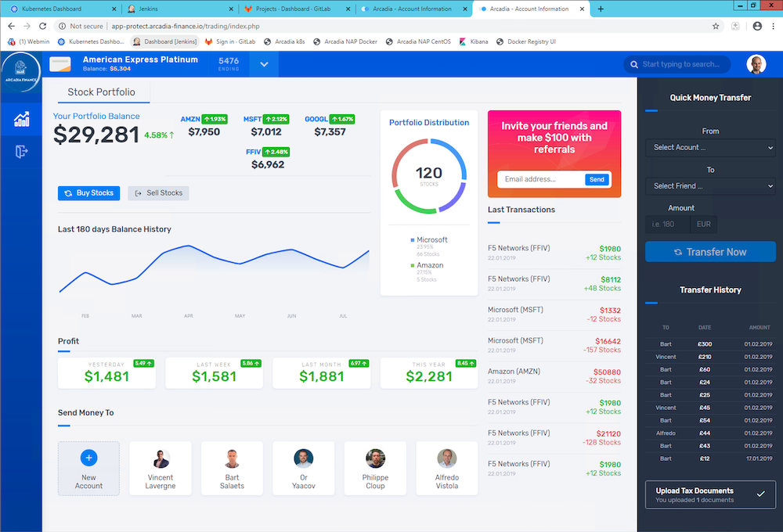Open the Chrome three-dot menu
This screenshot has height=532, width=783.
tap(774, 26)
